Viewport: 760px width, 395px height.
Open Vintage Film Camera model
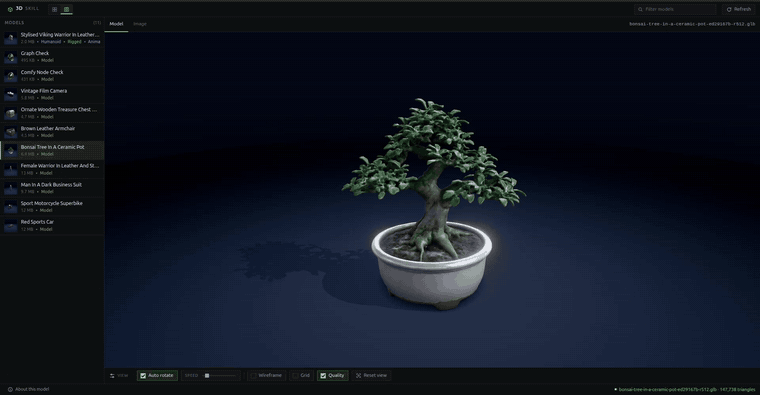(x=52, y=94)
